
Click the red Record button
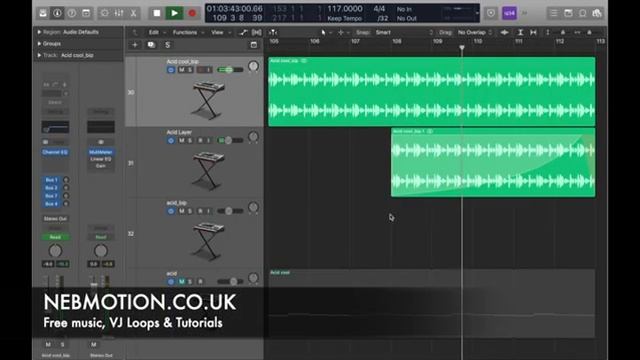192,13
